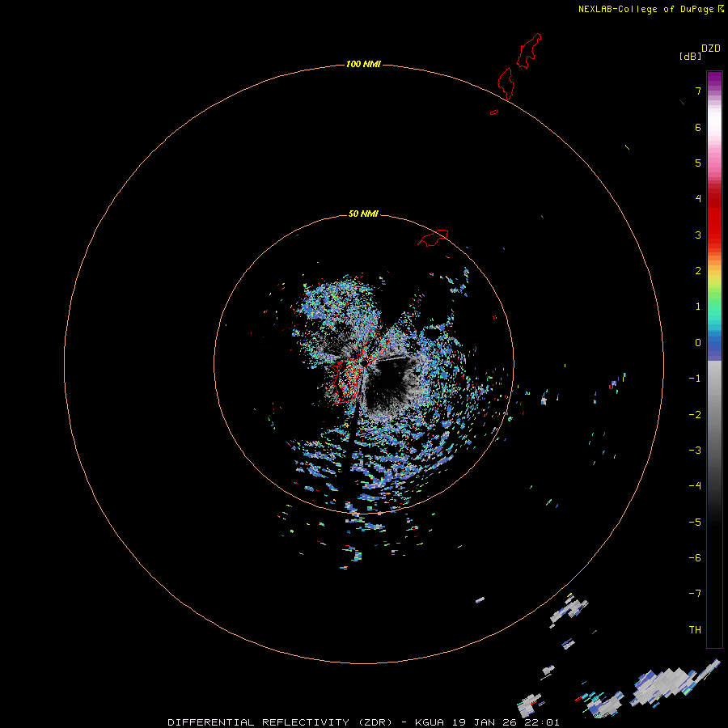Click the TH label on the color scale
The image size is (728, 728).
[x=695, y=629]
